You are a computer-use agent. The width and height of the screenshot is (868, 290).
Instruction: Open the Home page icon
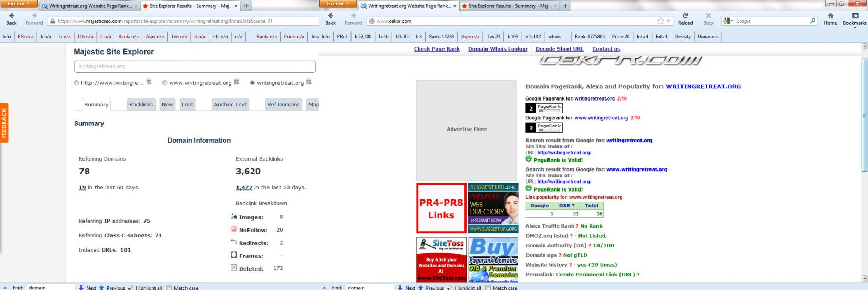[830, 19]
